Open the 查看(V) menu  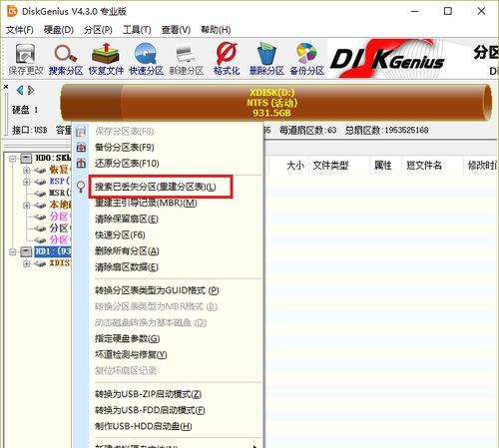pos(176,30)
